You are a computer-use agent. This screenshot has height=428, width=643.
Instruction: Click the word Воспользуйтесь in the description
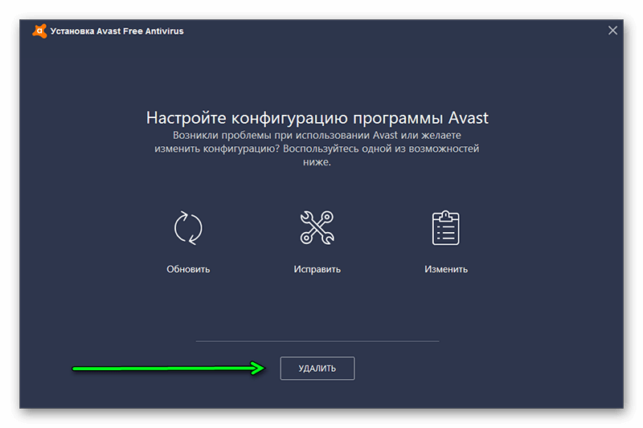click(321, 148)
